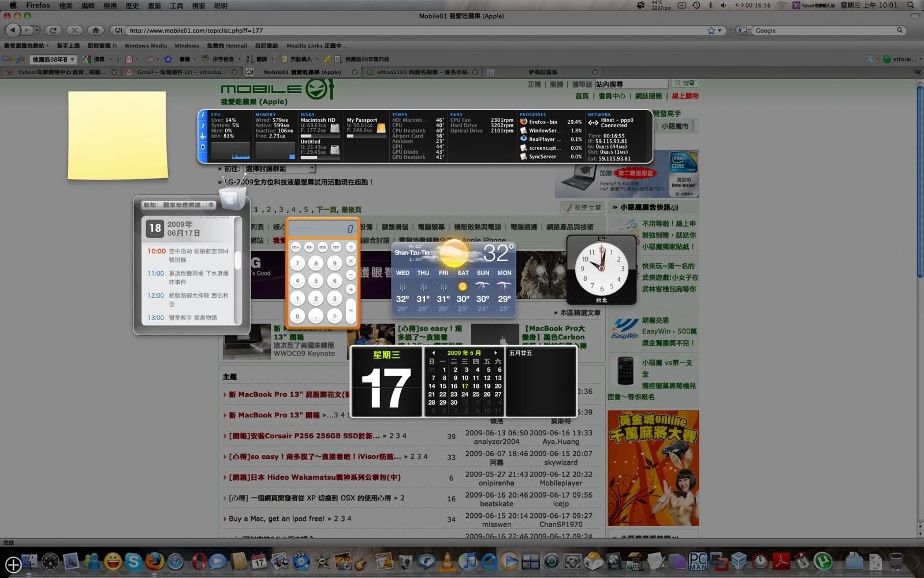Image resolution: width=924 pixels, height=578 pixels.
Task: Open the 歷史 menu in the menu bar
Action: click(132, 5)
